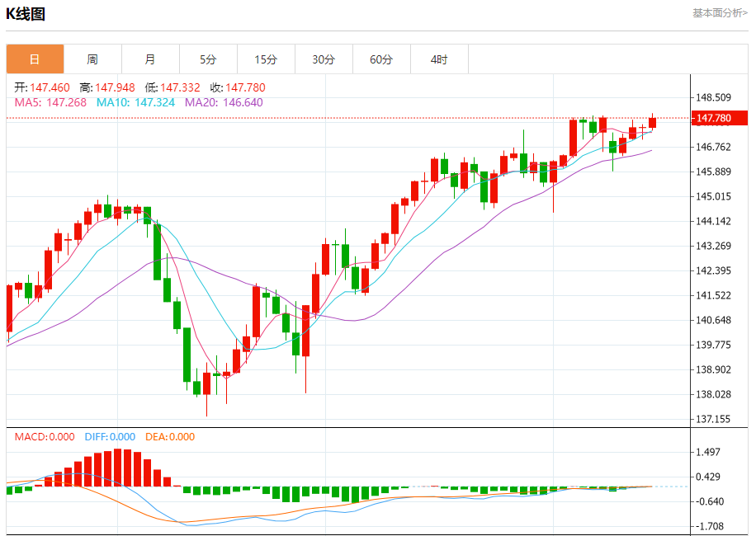Click the MA10: 147.324 indicator label
Image resolution: width=756 pixels, height=536 pixels.
pos(135,102)
